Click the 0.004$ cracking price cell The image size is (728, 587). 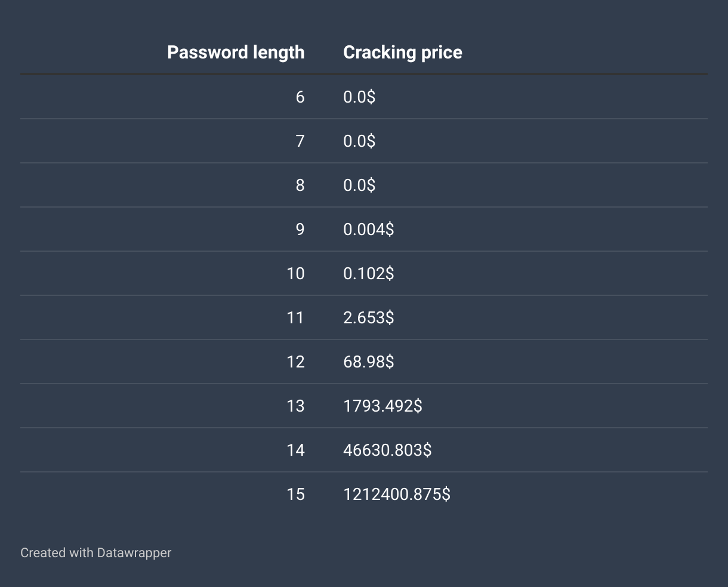click(x=368, y=230)
